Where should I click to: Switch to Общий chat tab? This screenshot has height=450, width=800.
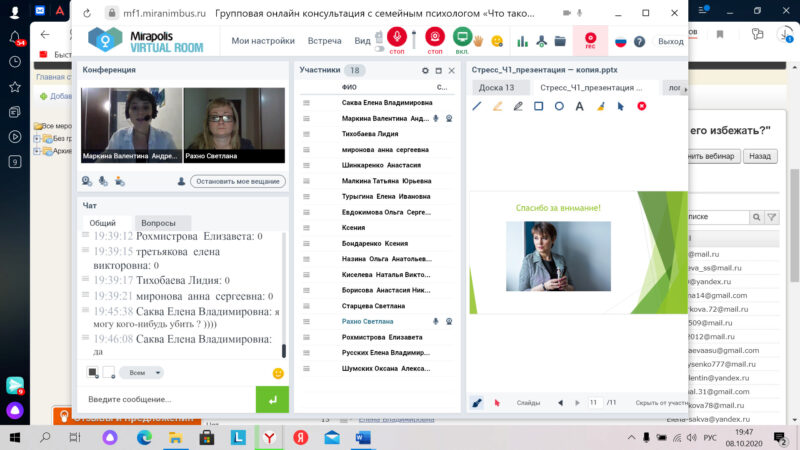tap(103, 223)
